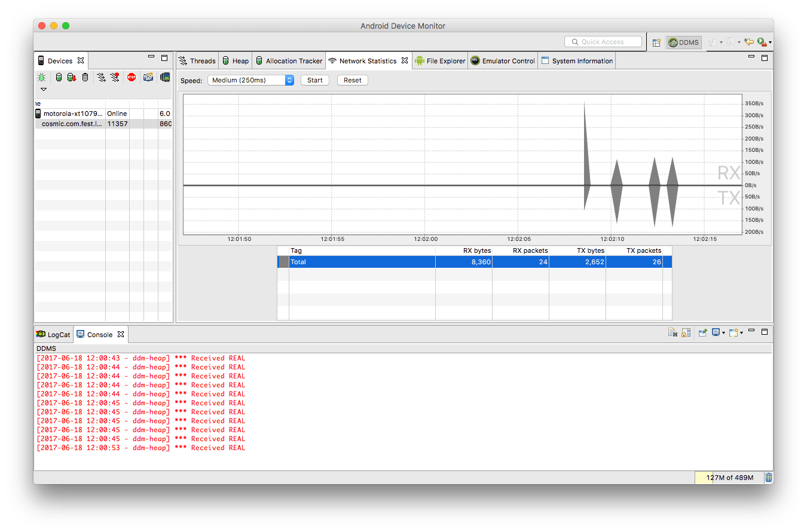Click the RX packets column header
The image size is (807, 532).
pos(521,250)
